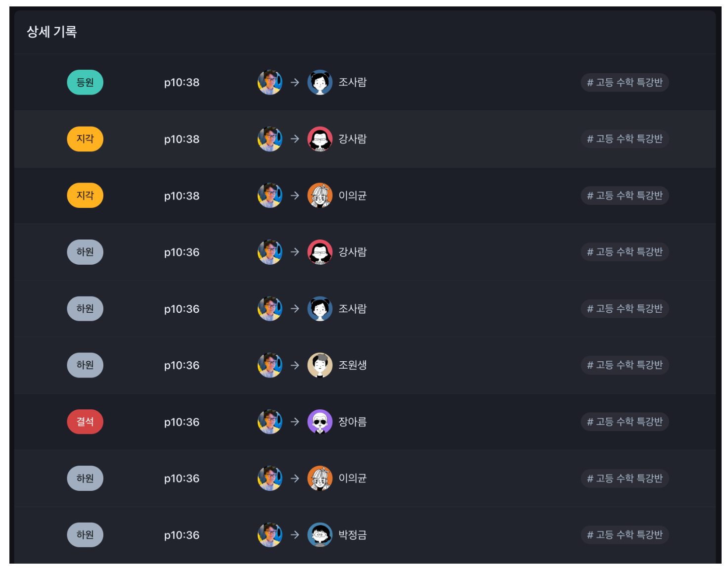Open the 고등 수학 특강반 tag in the 등원 row
The image size is (728, 576).
625,82
